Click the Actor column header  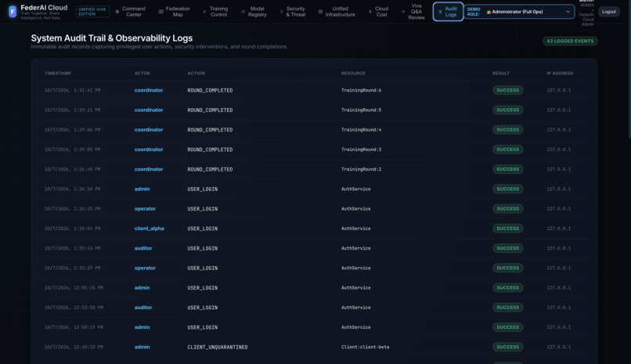coord(142,74)
